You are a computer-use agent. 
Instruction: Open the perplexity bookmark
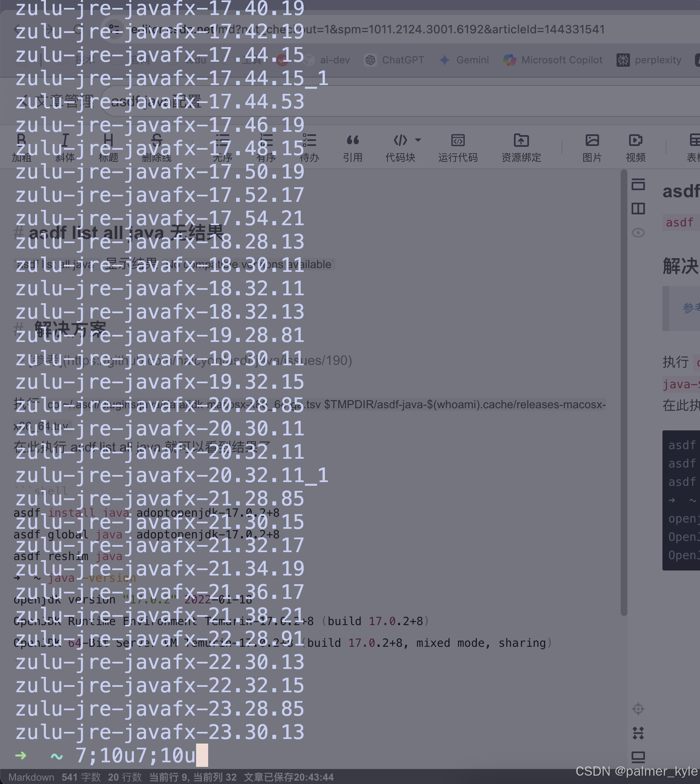click(649, 60)
